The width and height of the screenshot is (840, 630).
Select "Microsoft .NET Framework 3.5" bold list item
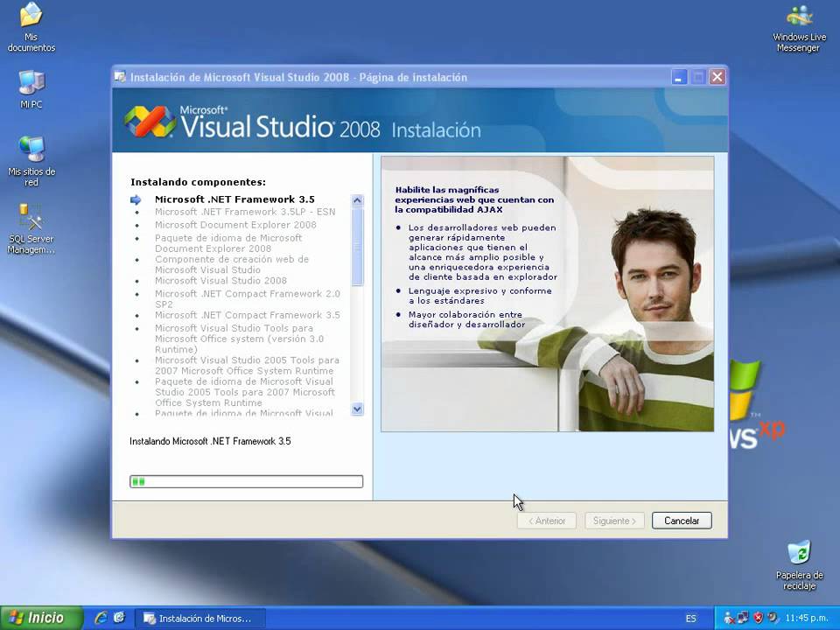[x=234, y=199]
